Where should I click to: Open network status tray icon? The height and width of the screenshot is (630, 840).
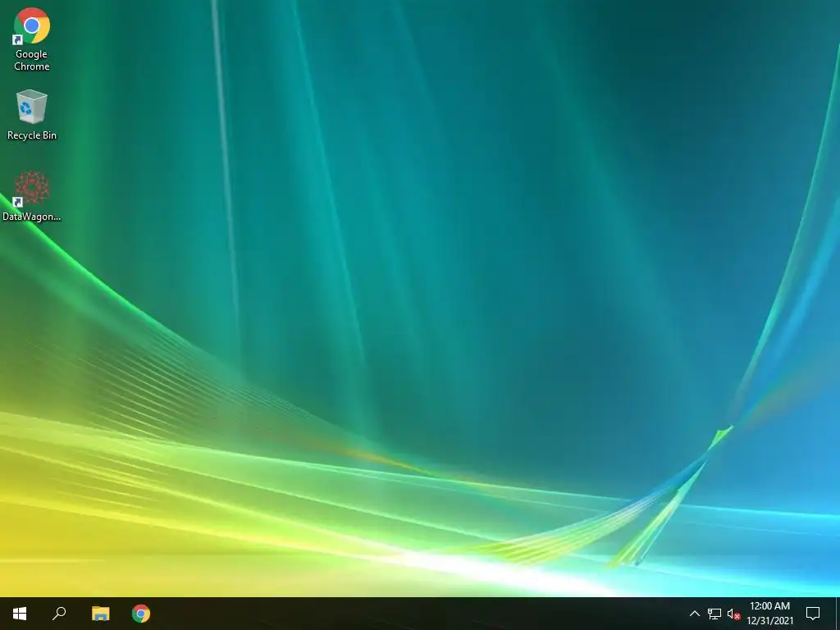click(714, 614)
